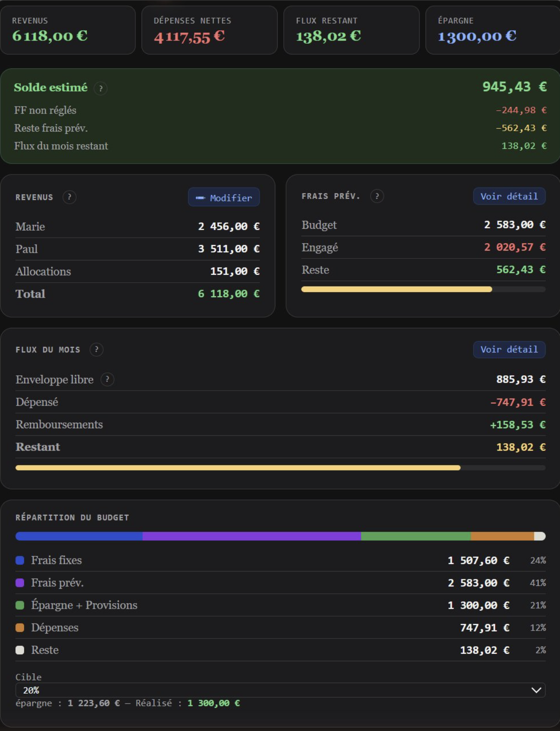
Task: Click Enveloppe libre amount 885,93 €
Action: coord(521,379)
